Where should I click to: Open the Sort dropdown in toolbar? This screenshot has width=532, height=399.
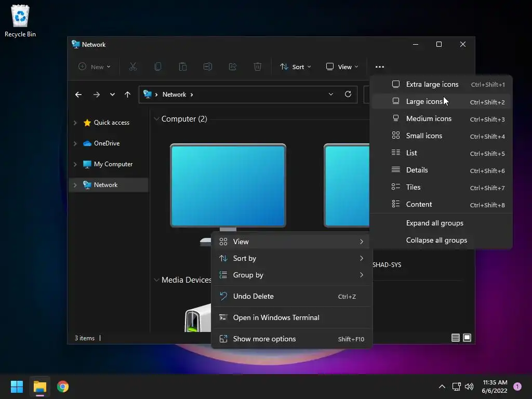295,67
